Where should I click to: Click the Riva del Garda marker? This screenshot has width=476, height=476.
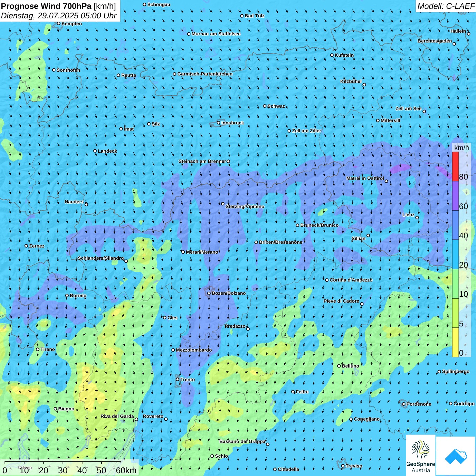(136, 419)
